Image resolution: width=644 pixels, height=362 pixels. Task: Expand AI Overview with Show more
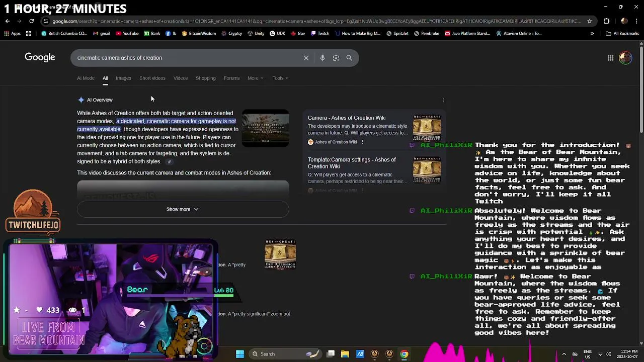pyautogui.click(x=183, y=209)
